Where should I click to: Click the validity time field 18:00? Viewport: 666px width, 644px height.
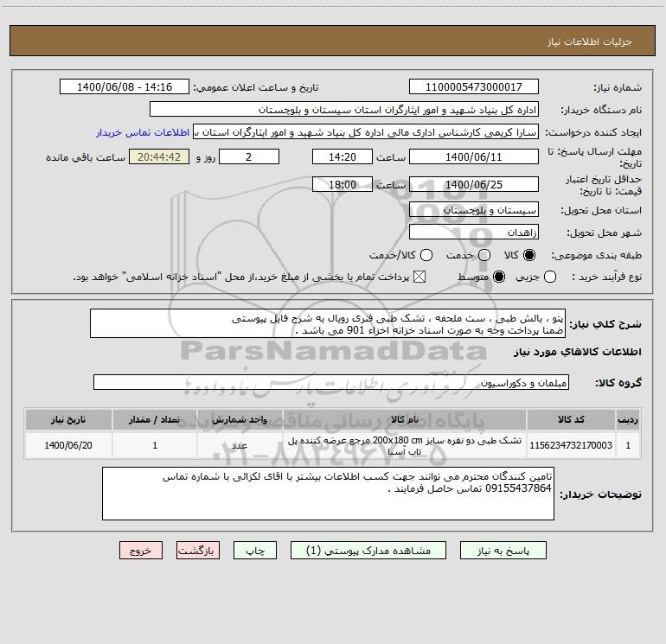(x=343, y=185)
